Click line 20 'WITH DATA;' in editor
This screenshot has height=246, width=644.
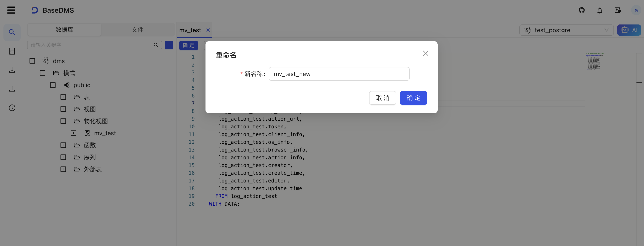point(224,204)
